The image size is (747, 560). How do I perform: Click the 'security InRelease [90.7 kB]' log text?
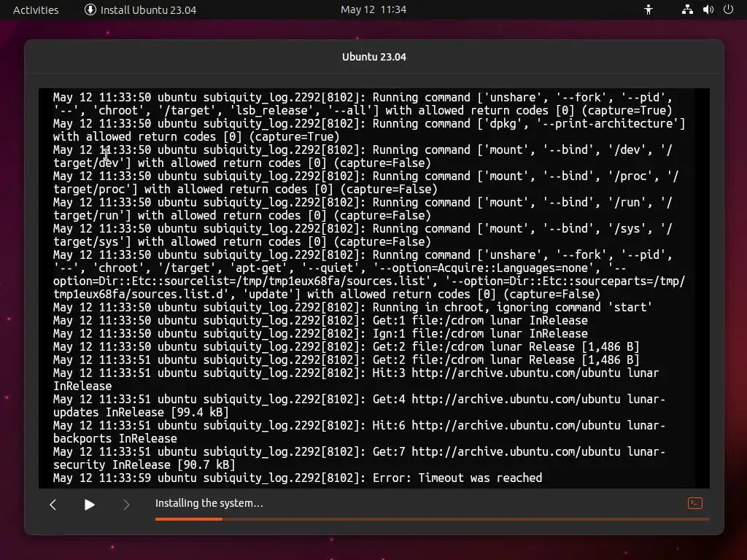(144, 464)
